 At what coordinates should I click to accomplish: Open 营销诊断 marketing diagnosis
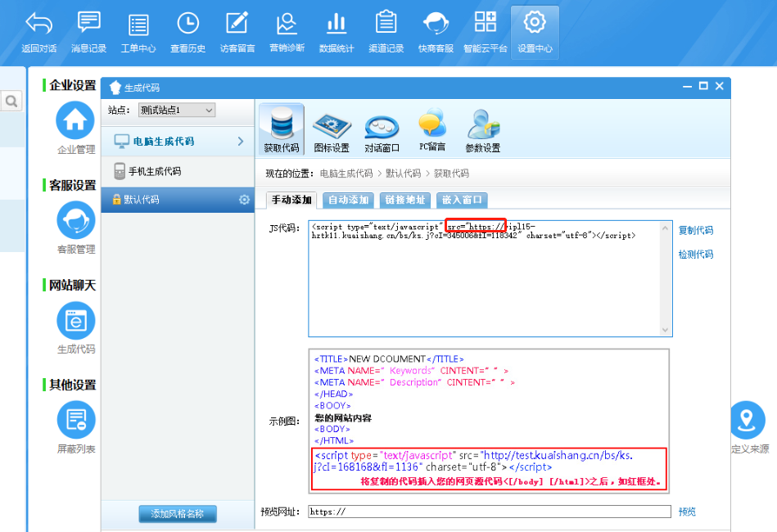[x=287, y=32]
